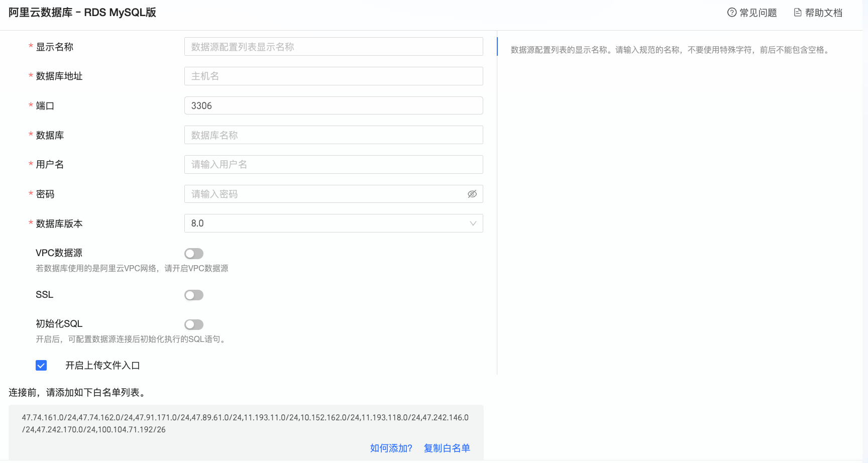Click the 如何添加? link
This screenshot has height=463, width=868.
391,448
